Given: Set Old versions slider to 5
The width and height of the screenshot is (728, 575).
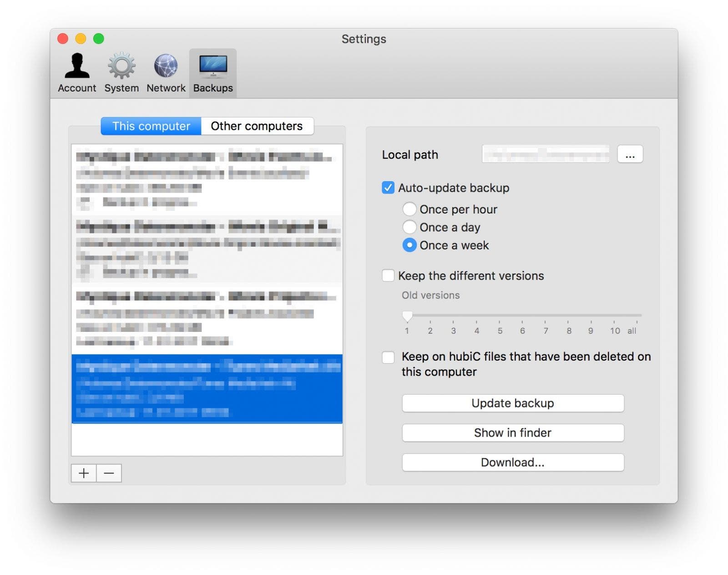Looking at the screenshot, I should click(x=500, y=315).
